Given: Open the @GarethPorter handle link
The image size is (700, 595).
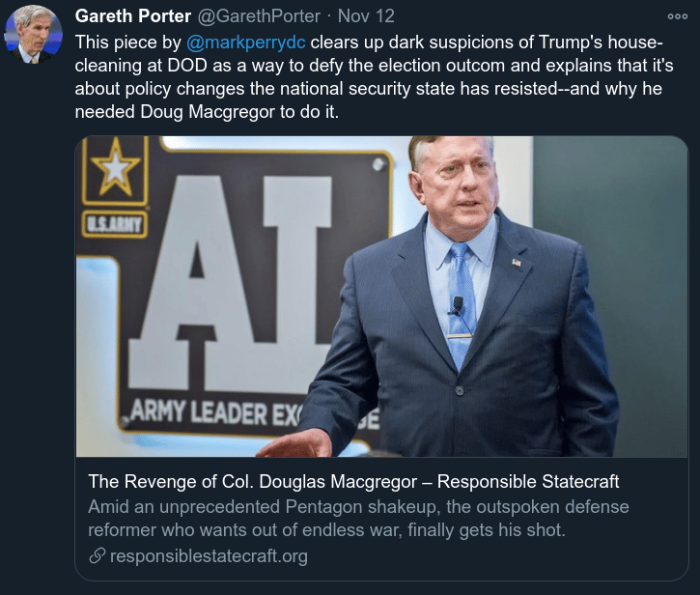Looking at the screenshot, I should 259,16.
